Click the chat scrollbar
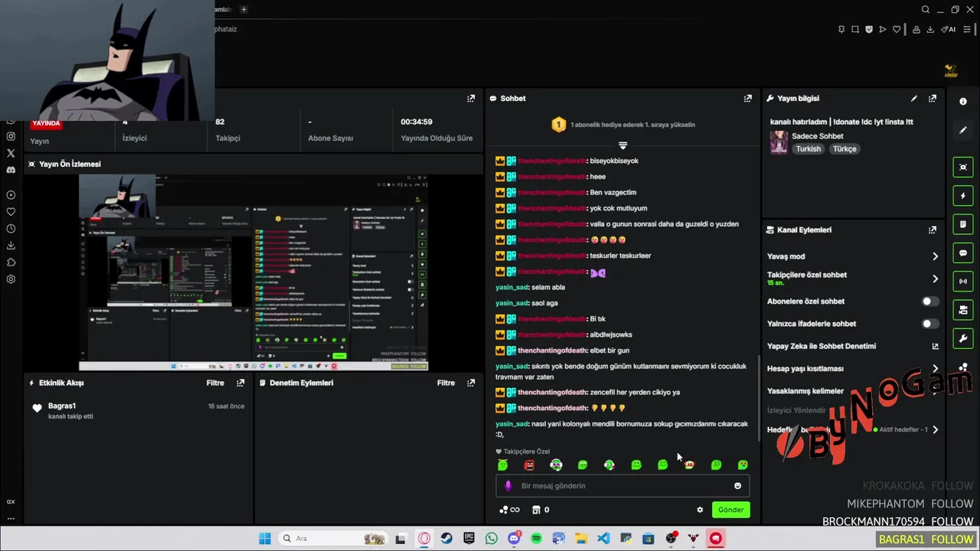The image size is (980, 551). click(758, 398)
